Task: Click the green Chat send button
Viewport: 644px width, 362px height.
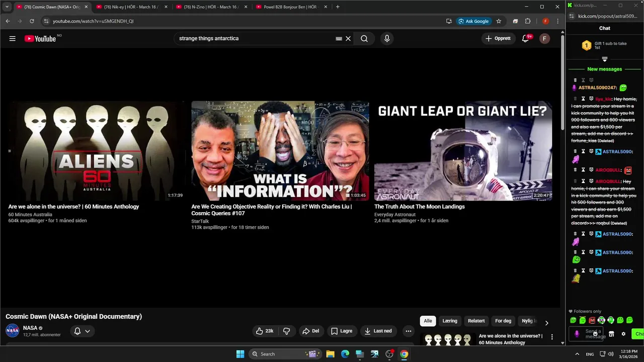Action: click(638, 334)
